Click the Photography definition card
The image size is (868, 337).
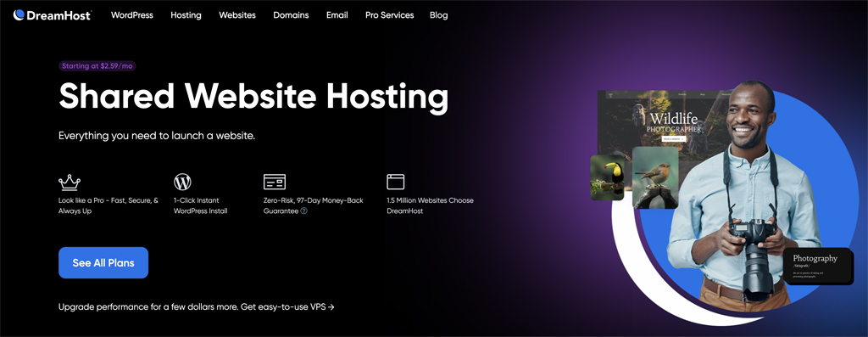coord(818,266)
